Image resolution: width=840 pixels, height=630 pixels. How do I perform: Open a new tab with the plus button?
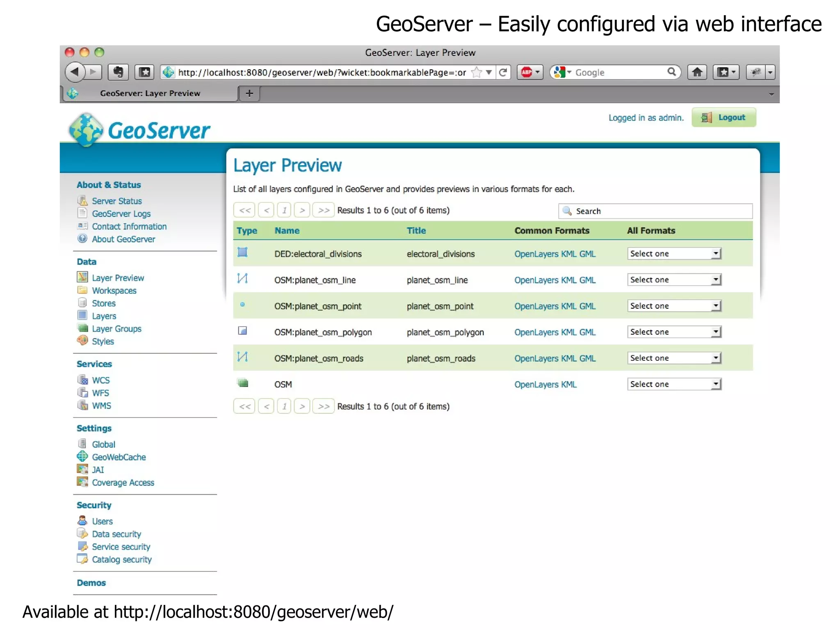pos(249,94)
